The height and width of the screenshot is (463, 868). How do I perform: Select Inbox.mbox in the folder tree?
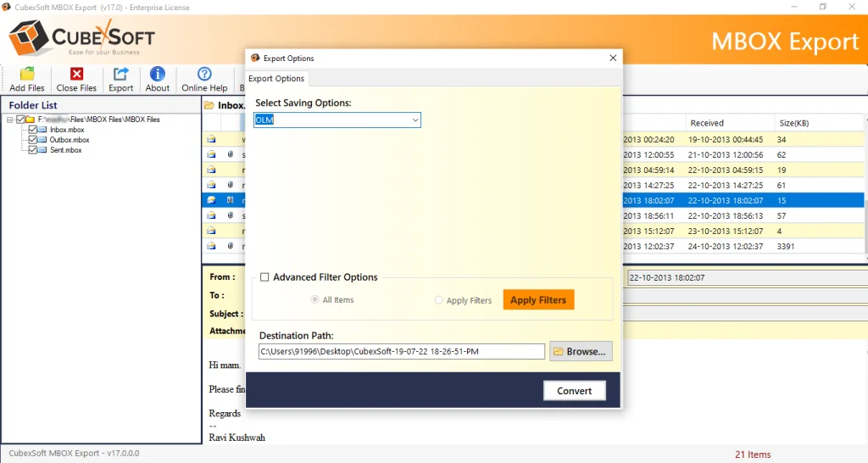tap(67, 130)
